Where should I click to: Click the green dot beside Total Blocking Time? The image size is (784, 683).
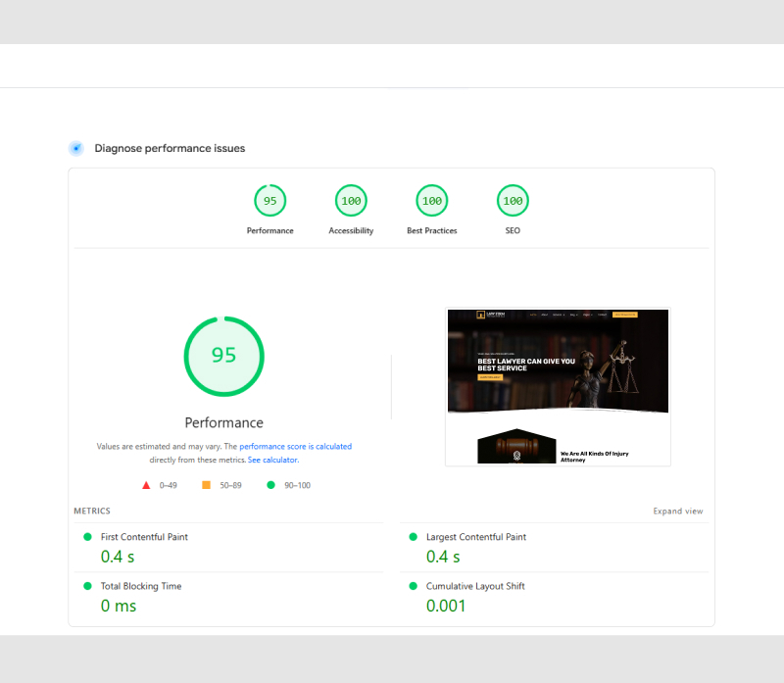pyautogui.click(x=87, y=586)
